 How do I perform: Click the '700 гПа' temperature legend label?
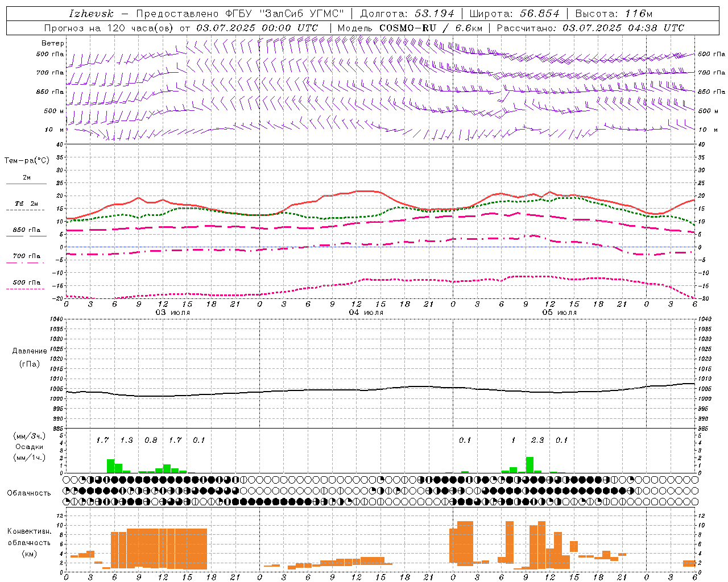click(27, 256)
